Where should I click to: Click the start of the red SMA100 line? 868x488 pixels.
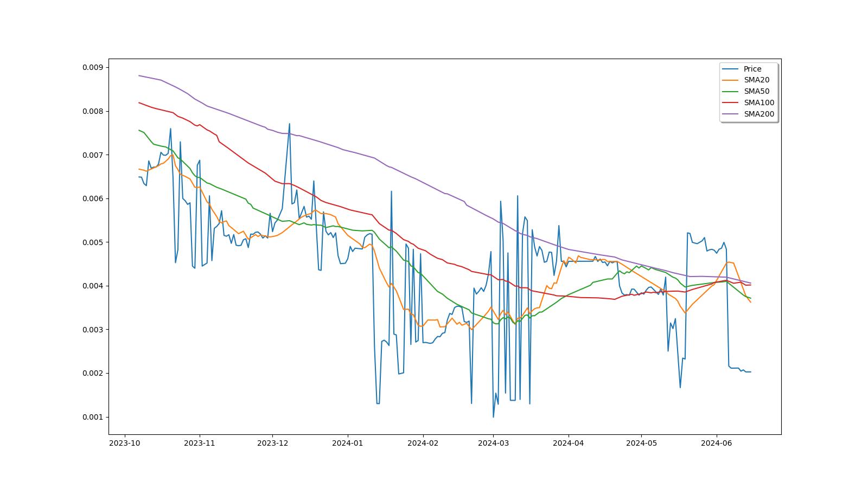click(139, 102)
